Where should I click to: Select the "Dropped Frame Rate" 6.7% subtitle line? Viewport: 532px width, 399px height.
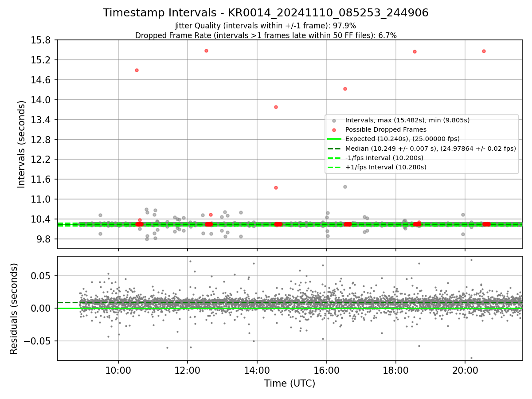(266, 35)
